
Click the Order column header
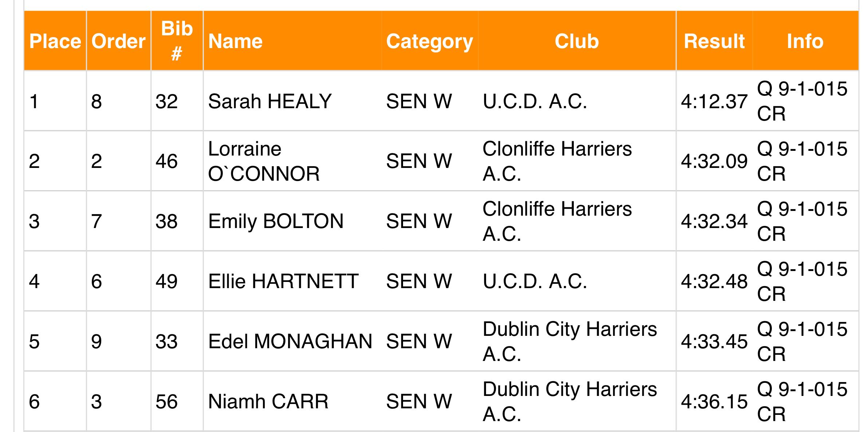tap(119, 41)
